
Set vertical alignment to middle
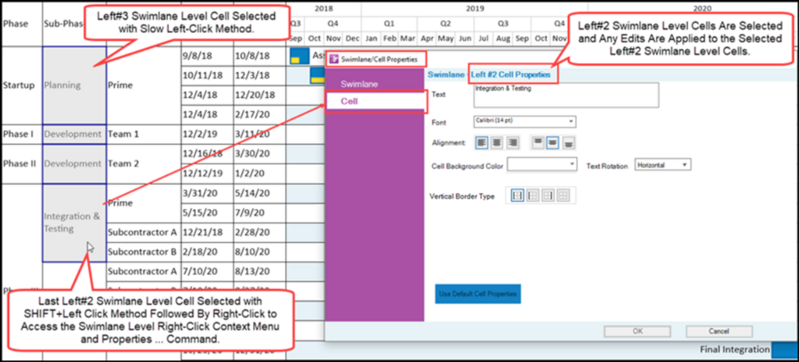coord(553,143)
